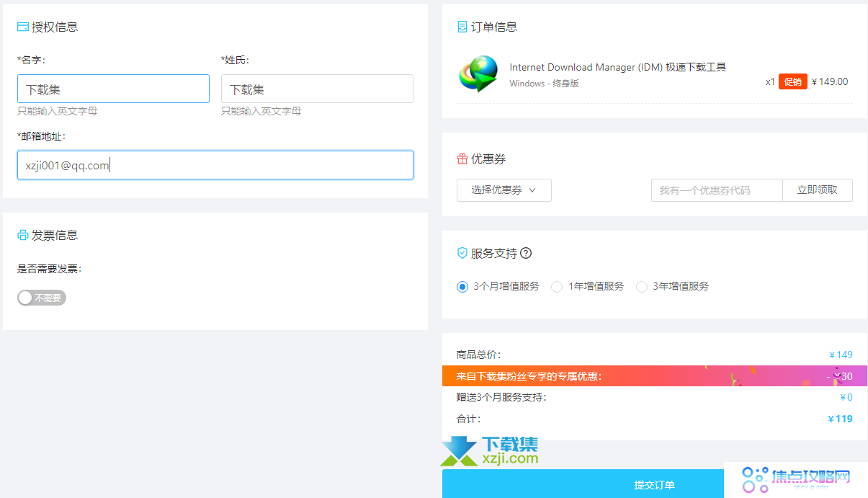The width and height of the screenshot is (868, 498).
Task: Click the 'Windows - 终身版' edition text
Action: tap(544, 84)
